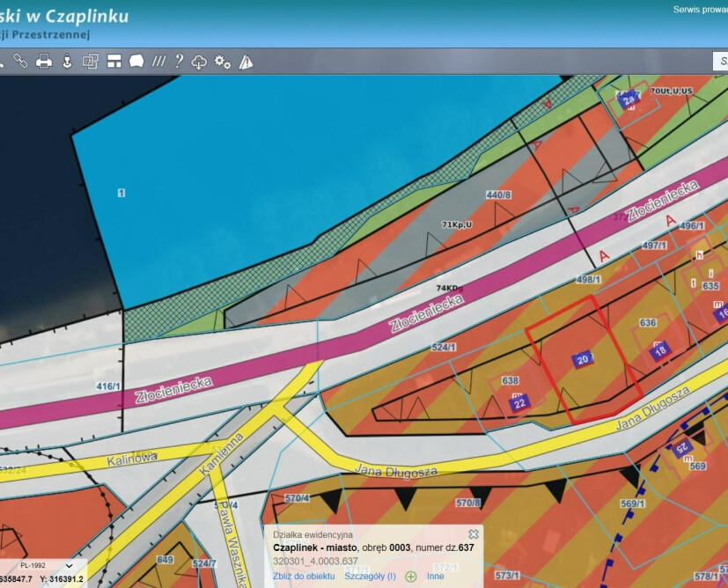Click the overlapping squares layer icon
This screenshot has width=728, height=588.
(90, 62)
